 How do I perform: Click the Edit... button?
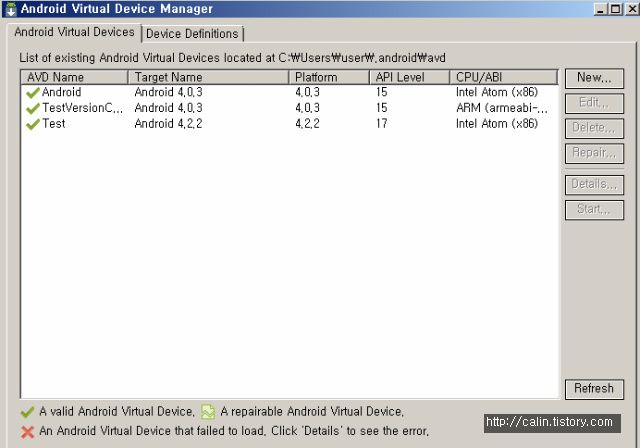point(594,103)
